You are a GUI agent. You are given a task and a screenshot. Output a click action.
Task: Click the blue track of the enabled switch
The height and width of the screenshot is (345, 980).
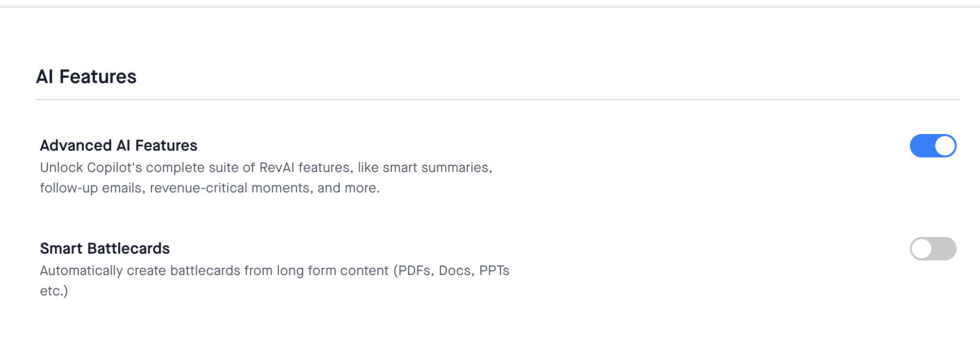click(x=922, y=146)
